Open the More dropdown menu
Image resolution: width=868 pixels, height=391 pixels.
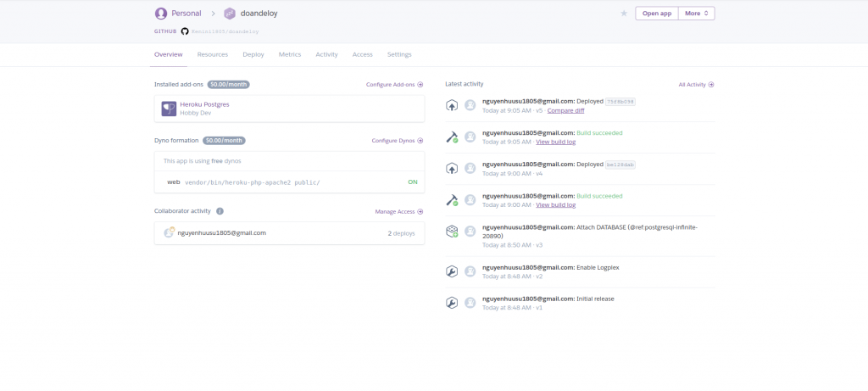click(x=697, y=14)
